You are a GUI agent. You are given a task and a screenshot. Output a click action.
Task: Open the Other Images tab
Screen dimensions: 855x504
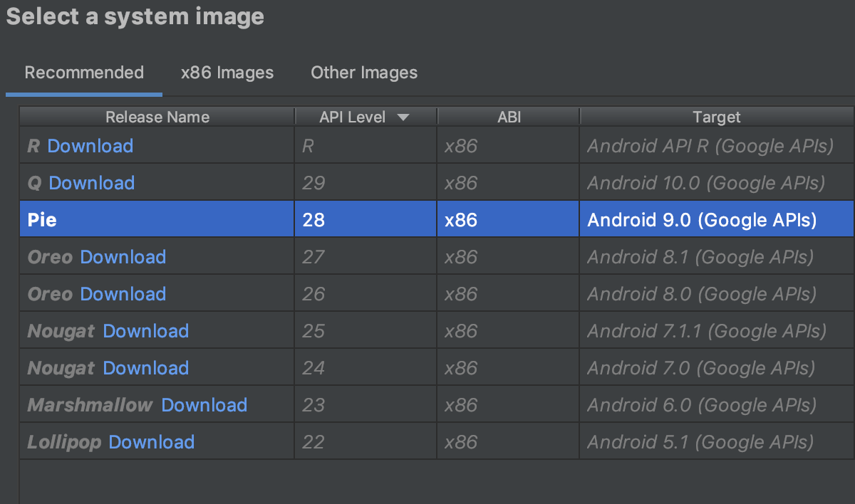click(364, 73)
